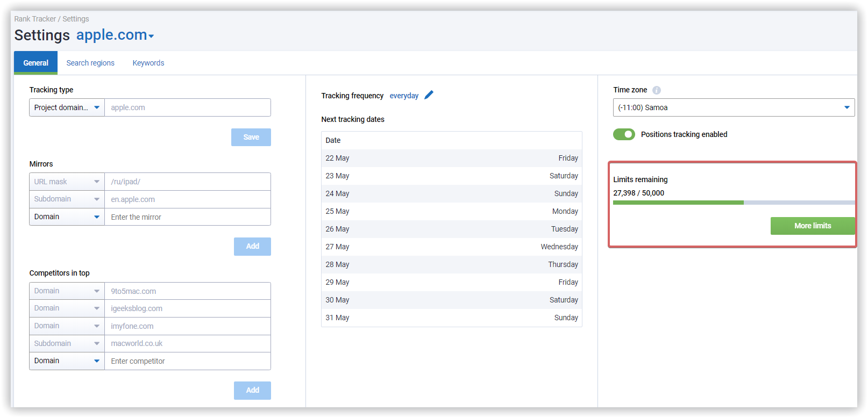Open type dropdown for 9to5mac.com competitor

pyautogui.click(x=67, y=291)
